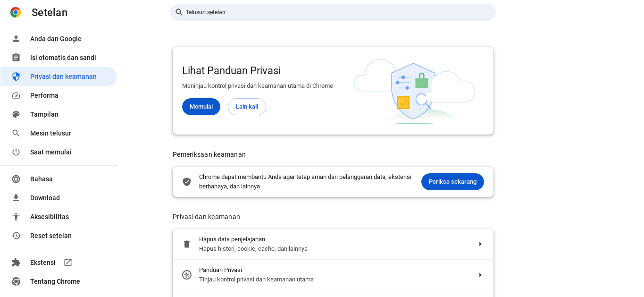
Task: Open Mesin telusur settings
Action: pyautogui.click(x=59, y=133)
